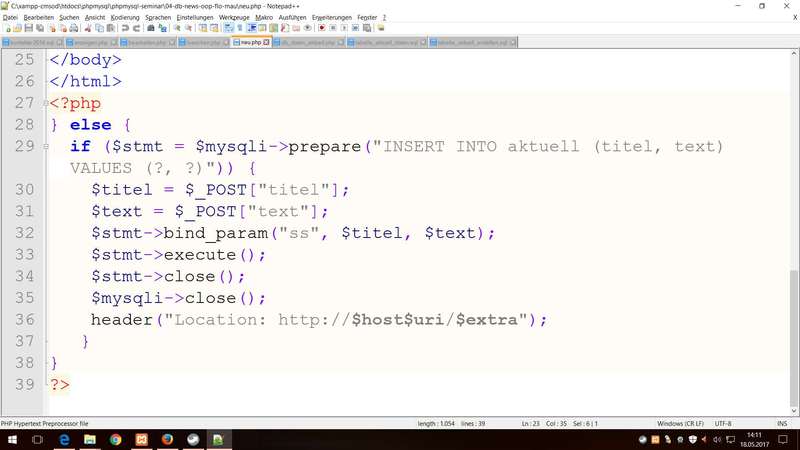This screenshot has height=450, width=800.
Task: Open the Bearbeiten menu
Action: (39, 17)
